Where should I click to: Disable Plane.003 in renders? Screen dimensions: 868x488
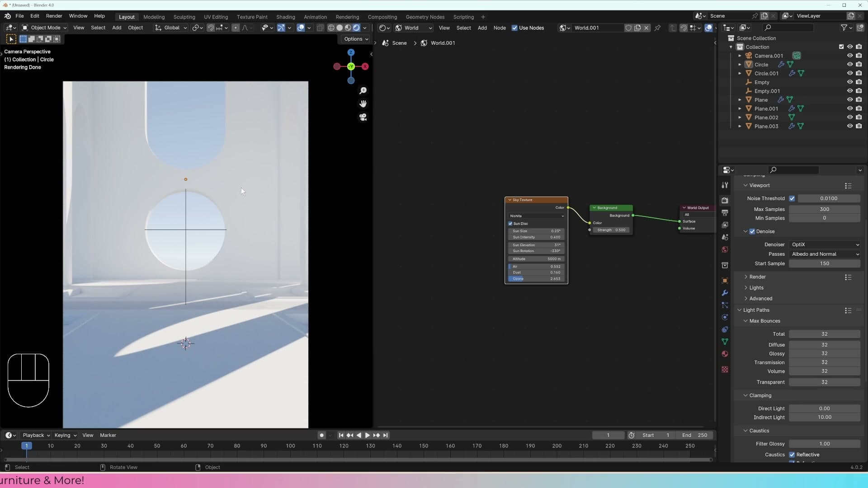pyautogui.click(x=859, y=126)
